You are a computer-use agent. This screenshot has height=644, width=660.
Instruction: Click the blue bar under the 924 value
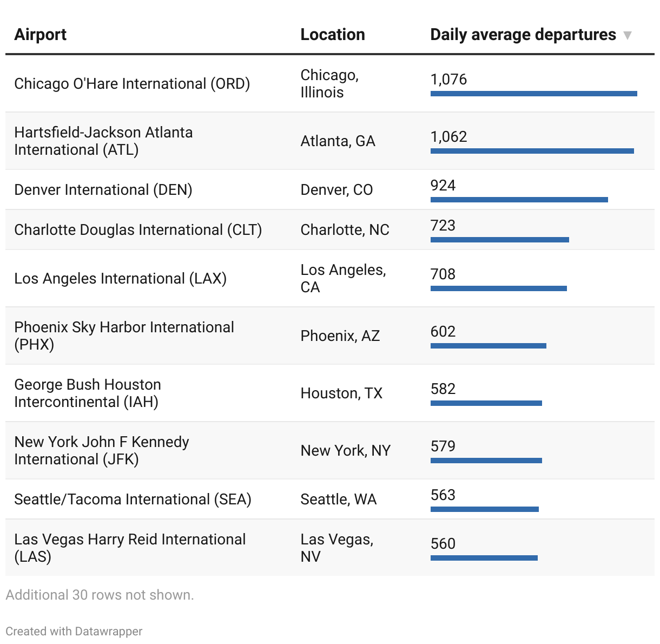click(x=519, y=200)
